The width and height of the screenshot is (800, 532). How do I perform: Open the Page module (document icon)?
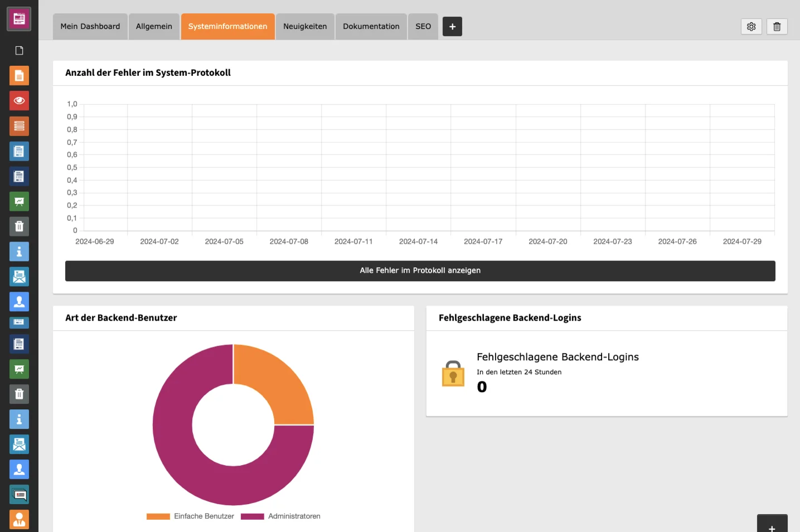click(x=19, y=75)
